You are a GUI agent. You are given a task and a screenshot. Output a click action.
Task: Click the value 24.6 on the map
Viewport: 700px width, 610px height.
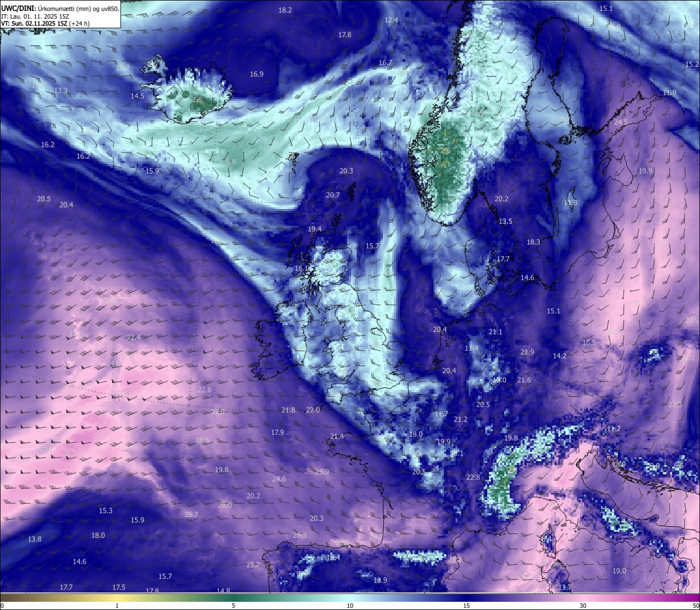pos(279,479)
